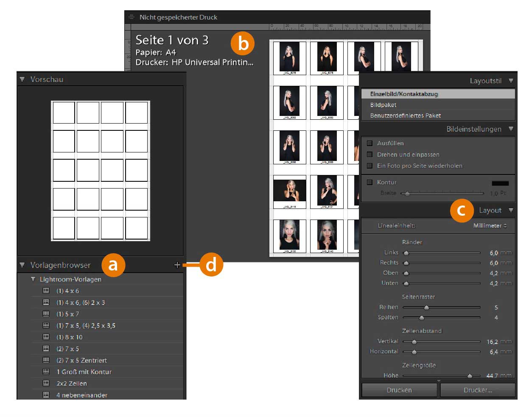Screen dimensions: 532x417
Task: Click the Reihen value 5
Action: [496, 307]
